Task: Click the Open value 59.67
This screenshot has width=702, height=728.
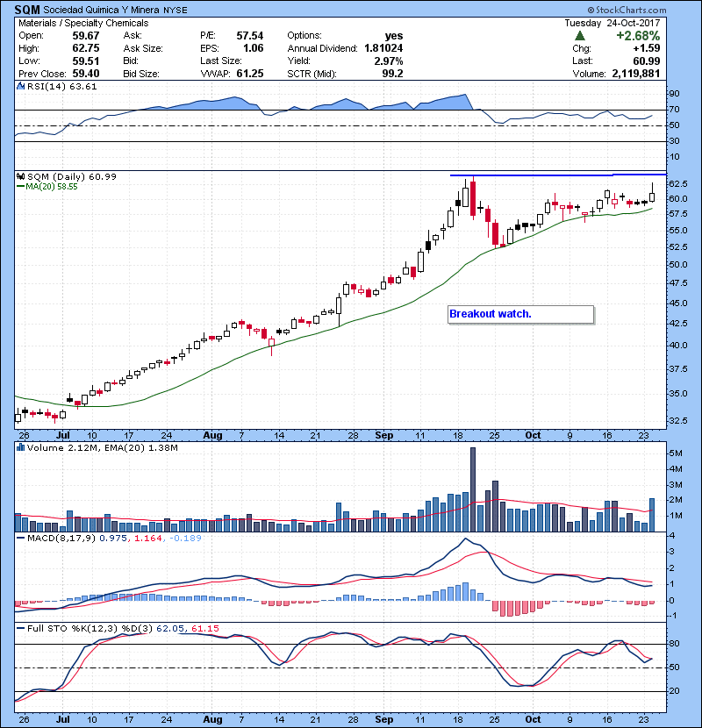Action: click(86, 36)
